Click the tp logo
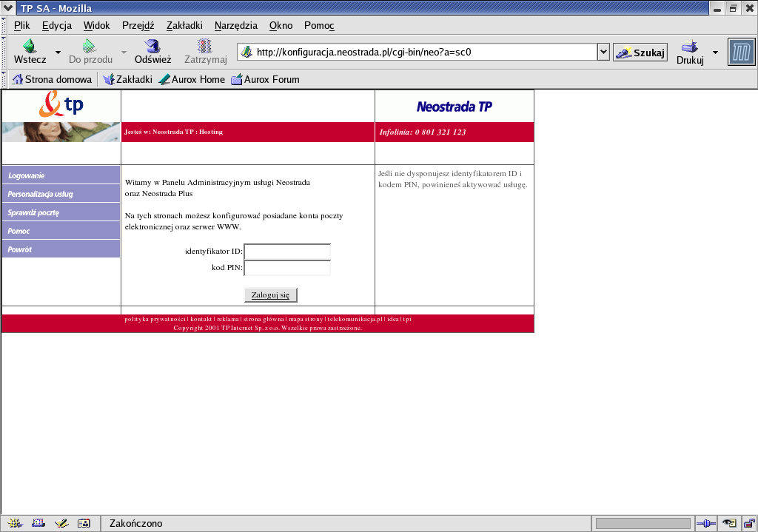 (61, 104)
